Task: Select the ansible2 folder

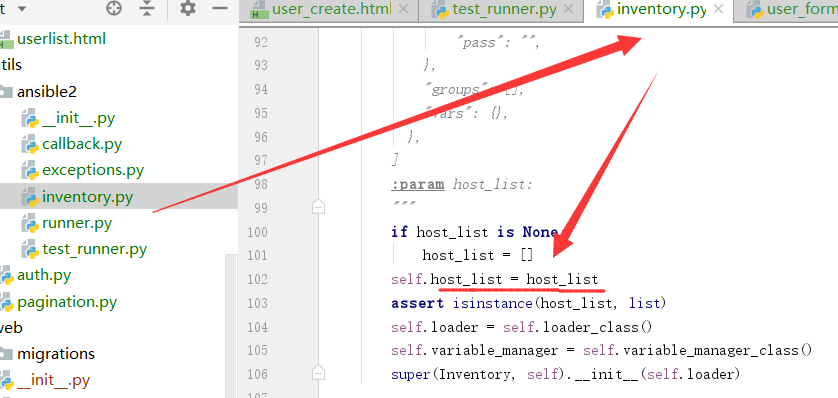Action: pyautogui.click(x=47, y=91)
